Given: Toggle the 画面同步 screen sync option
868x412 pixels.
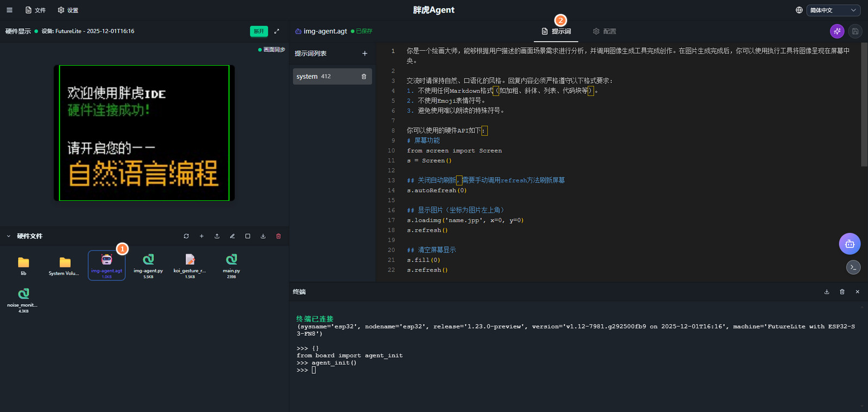Looking at the screenshot, I should [x=271, y=50].
